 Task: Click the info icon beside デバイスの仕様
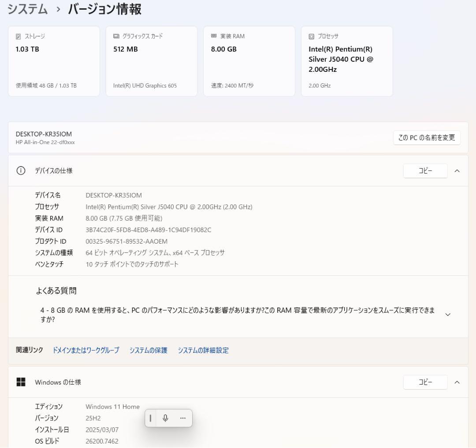pos(21,171)
